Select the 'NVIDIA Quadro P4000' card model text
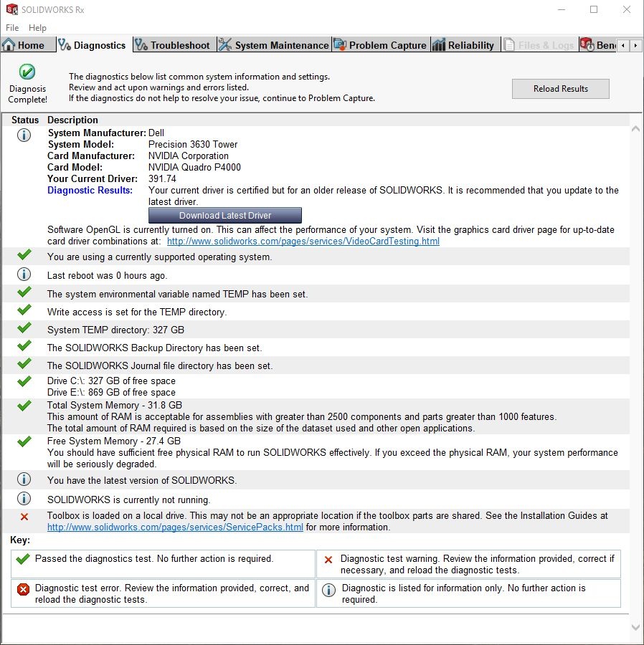This screenshot has width=644, height=645. [194, 168]
